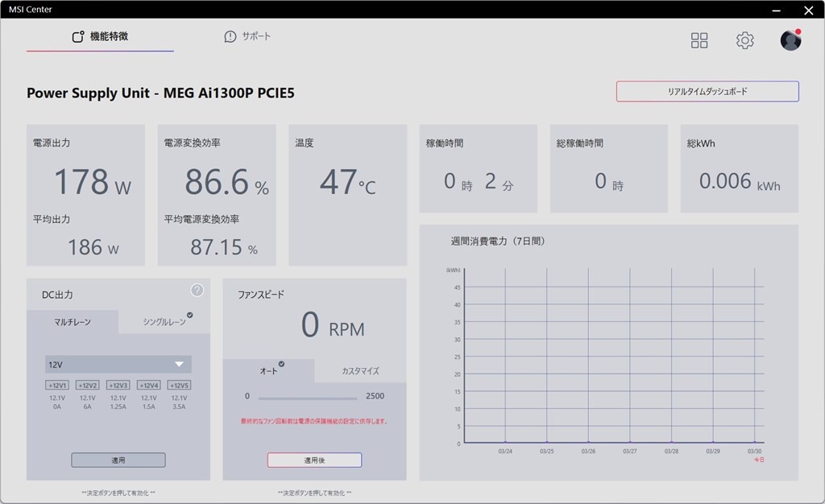
Task: Click 適用 button in DC出力 panel
Action: pos(118,460)
